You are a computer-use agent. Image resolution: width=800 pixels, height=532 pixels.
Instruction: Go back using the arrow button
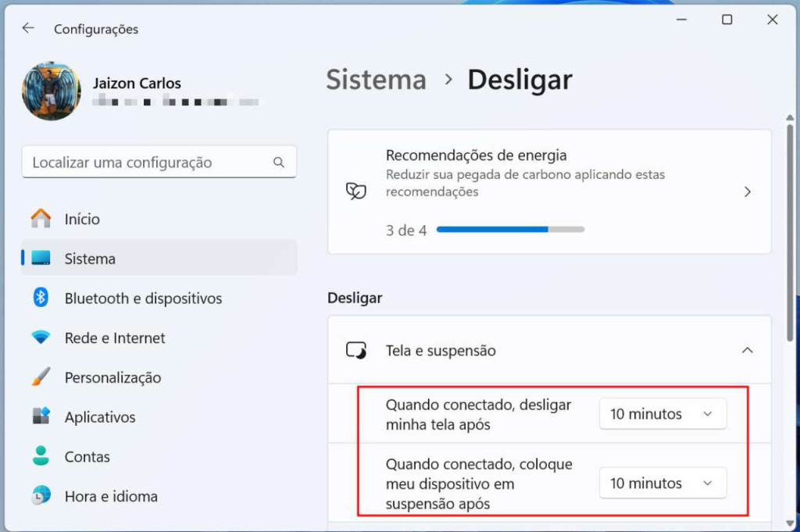pyautogui.click(x=27, y=27)
